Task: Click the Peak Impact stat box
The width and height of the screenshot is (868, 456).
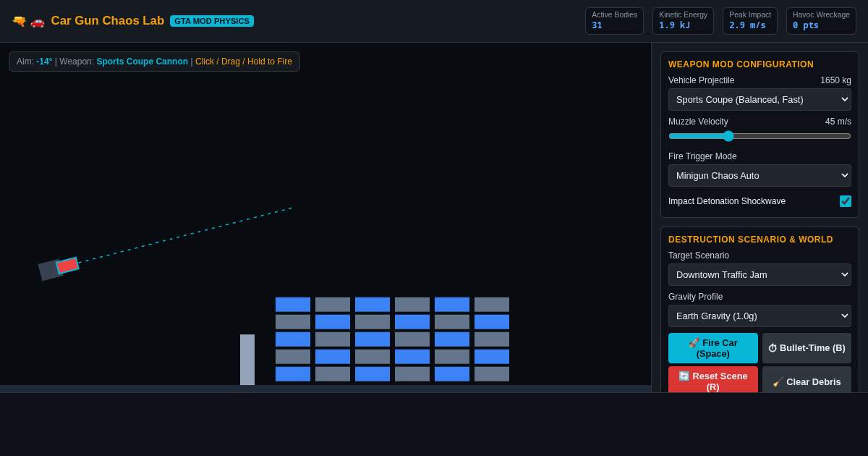Action: click(750, 21)
